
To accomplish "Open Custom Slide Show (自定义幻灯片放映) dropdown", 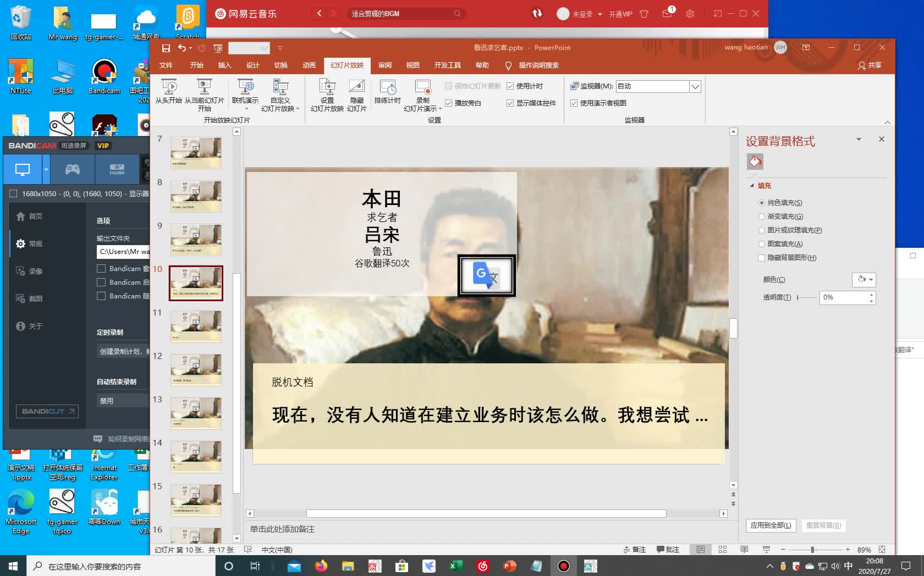I will click(280, 95).
